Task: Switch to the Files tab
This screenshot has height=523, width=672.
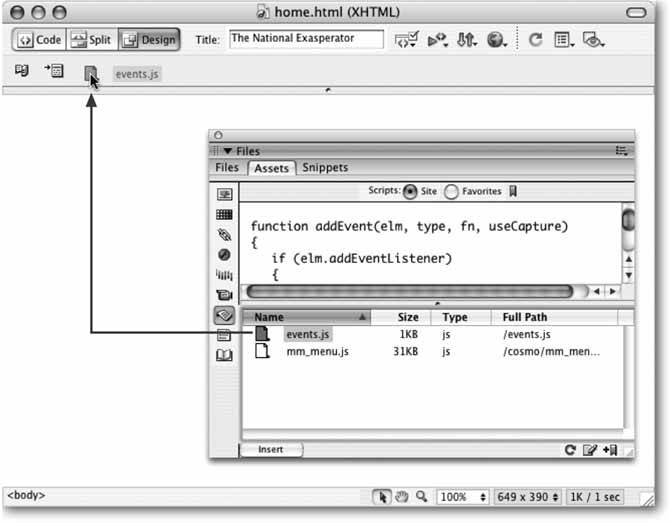Action: pyautogui.click(x=227, y=168)
